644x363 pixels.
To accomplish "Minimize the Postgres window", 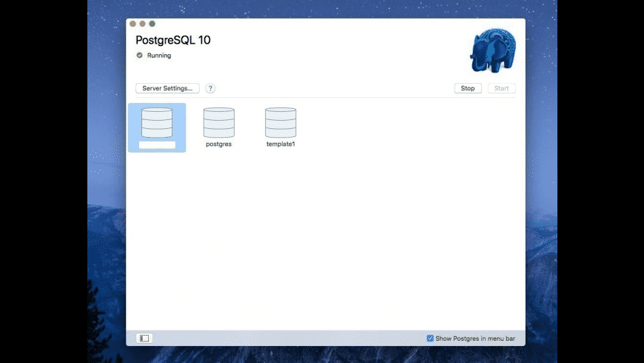I will click(143, 24).
